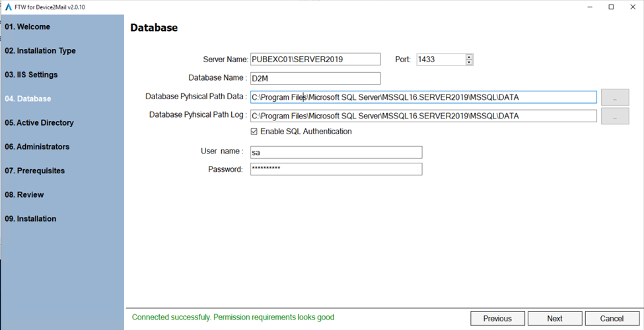Browse for the Database Physical Path Log folder
Image resolution: width=644 pixels, height=330 pixels.
coord(614,116)
